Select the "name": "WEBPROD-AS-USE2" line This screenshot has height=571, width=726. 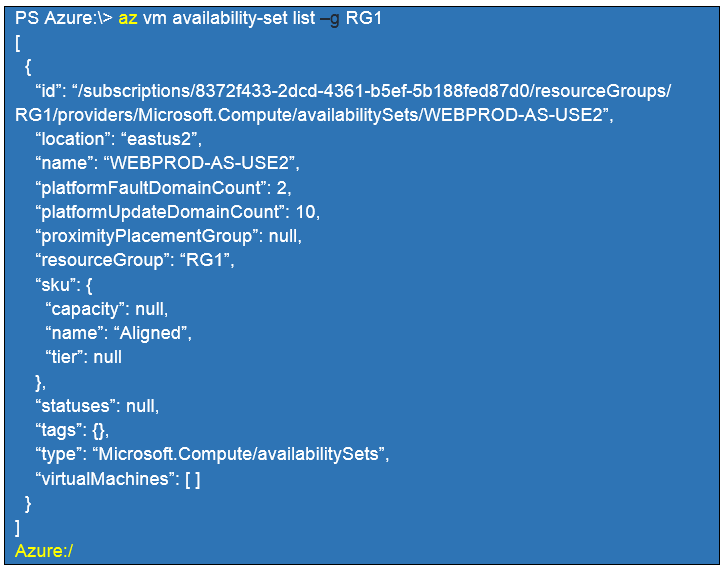pos(167,164)
